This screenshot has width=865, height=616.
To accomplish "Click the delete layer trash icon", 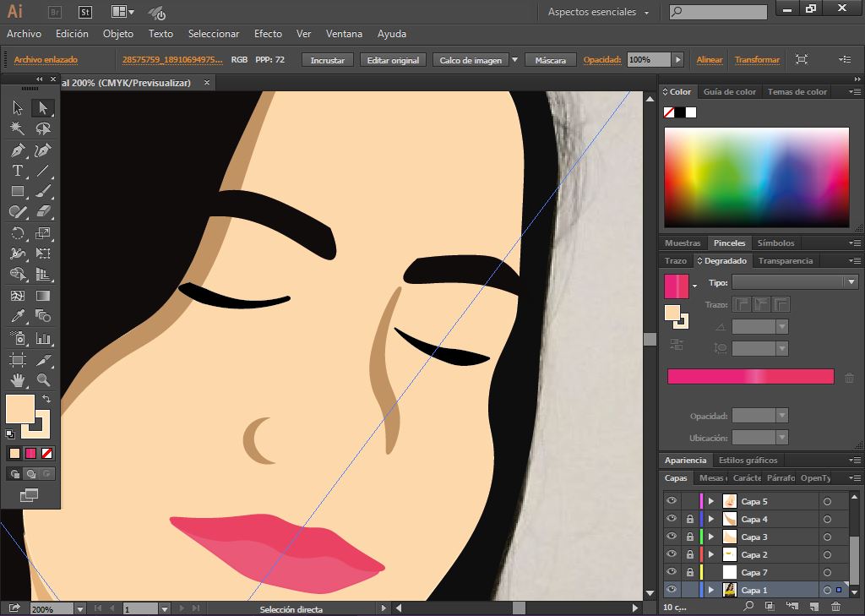I will click(836, 608).
